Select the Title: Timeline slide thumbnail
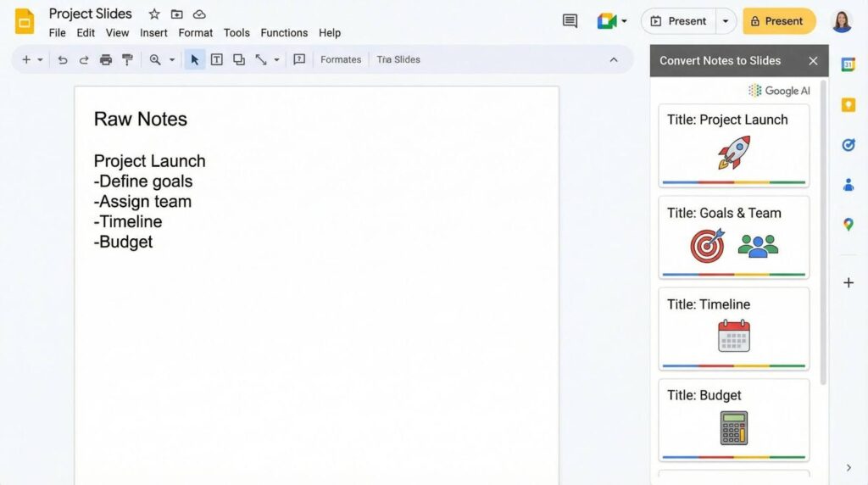 (733, 328)
